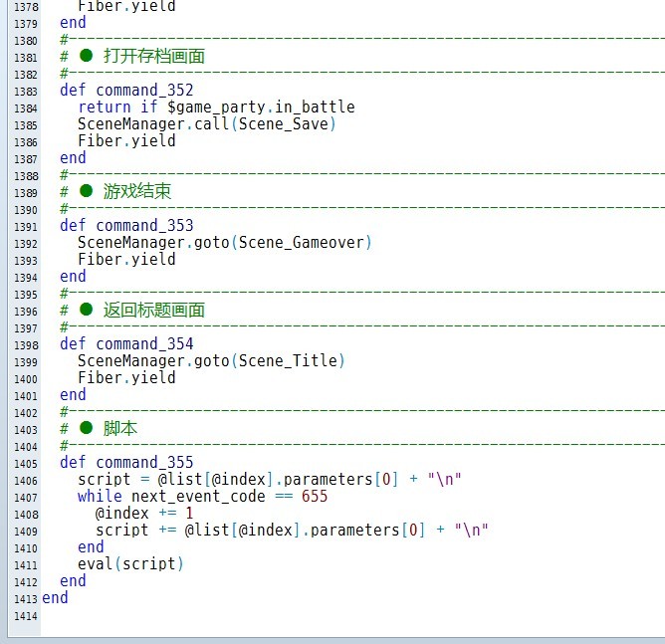Click 'end' on line 1379
This screenshot has height=644, width=665.
(x=73, y=23)
